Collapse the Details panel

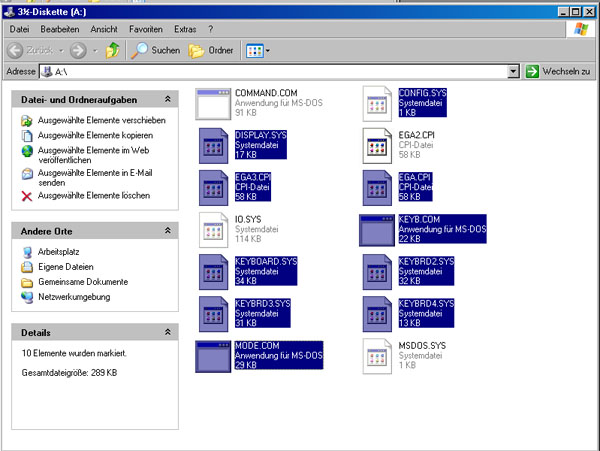pyautogui.click(x=168, y=332)
